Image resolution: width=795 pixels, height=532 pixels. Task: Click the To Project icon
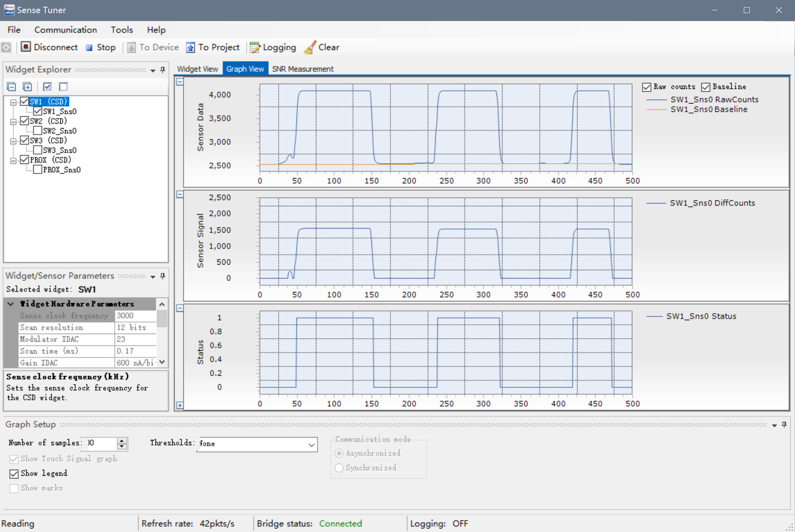(x=191, y=48)
